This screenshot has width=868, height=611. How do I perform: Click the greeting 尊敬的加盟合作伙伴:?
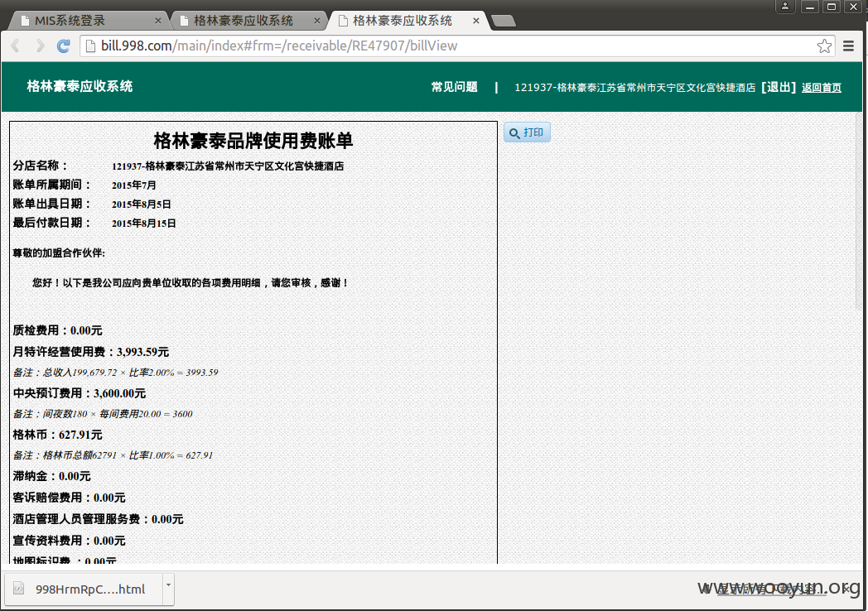pos(59,253)
